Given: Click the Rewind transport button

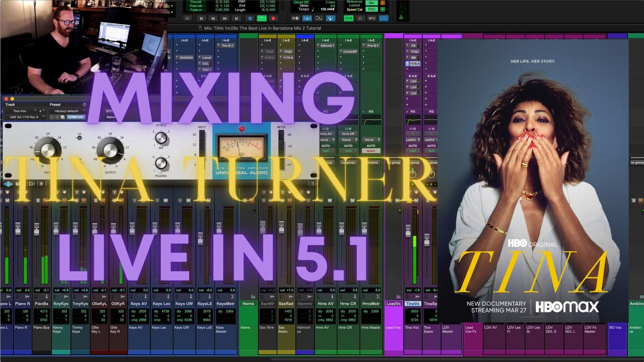Looking at the screenshot, I should [213, 18].
